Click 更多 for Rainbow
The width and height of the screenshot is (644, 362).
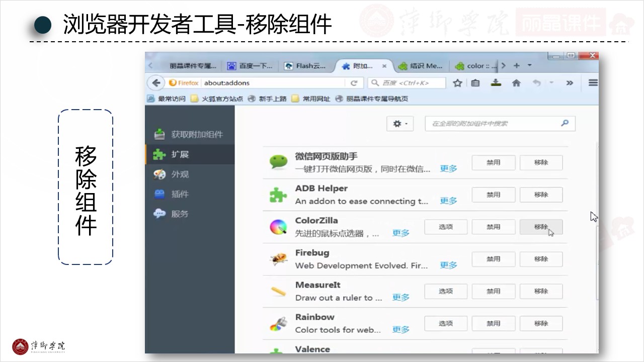tap(401, 330)
